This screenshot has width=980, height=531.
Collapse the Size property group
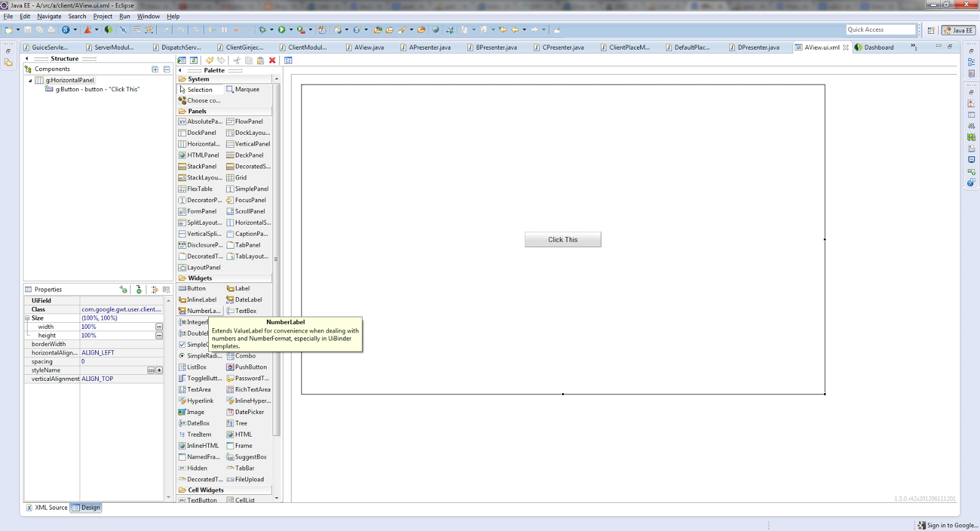coord(28,318)
